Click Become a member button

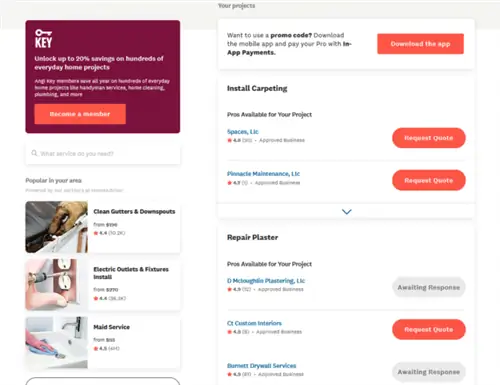tap(80, 114)
